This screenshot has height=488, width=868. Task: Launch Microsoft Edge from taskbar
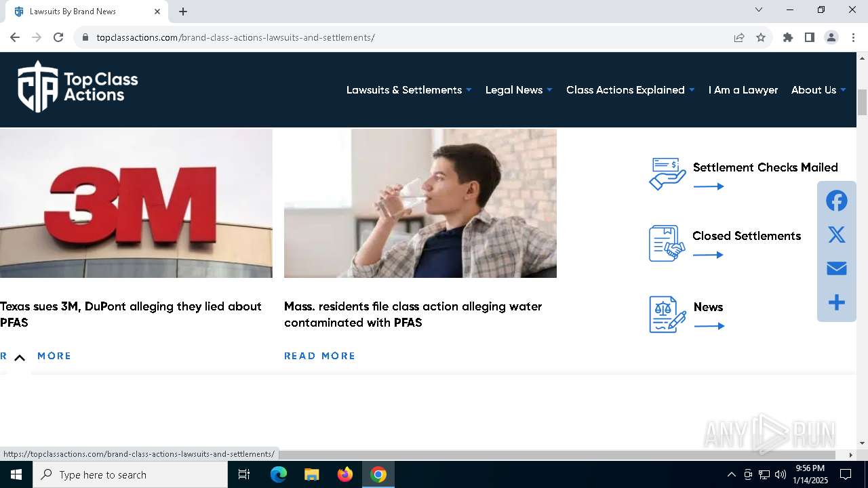coord(279,474)
